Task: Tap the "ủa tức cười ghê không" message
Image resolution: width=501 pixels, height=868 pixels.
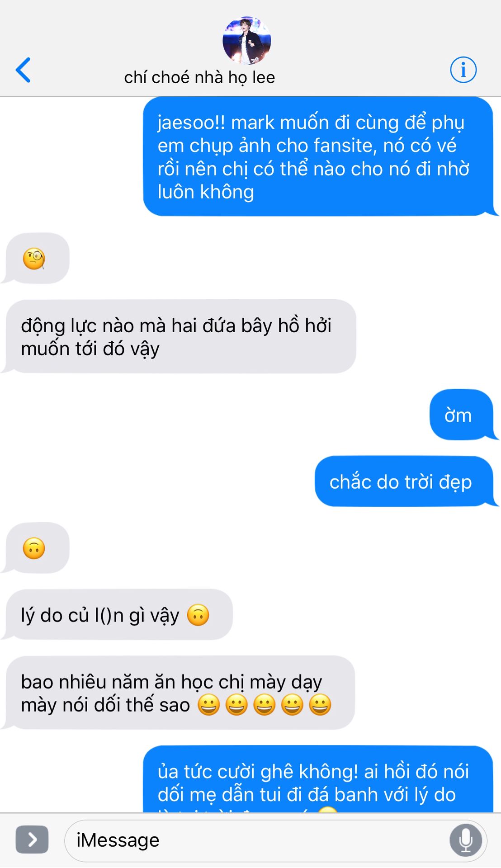Action: coord(319,779)
